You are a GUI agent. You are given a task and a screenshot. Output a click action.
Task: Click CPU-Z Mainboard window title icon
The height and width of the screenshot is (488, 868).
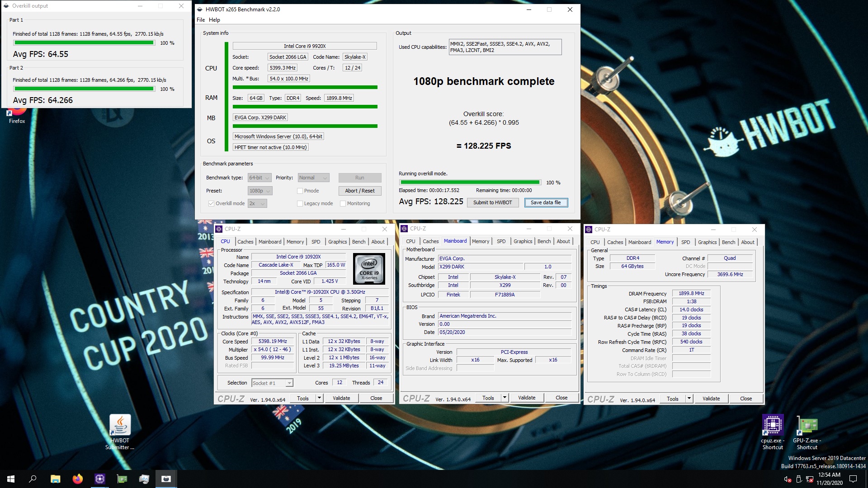pyautogui.click(x=405, y=229)
